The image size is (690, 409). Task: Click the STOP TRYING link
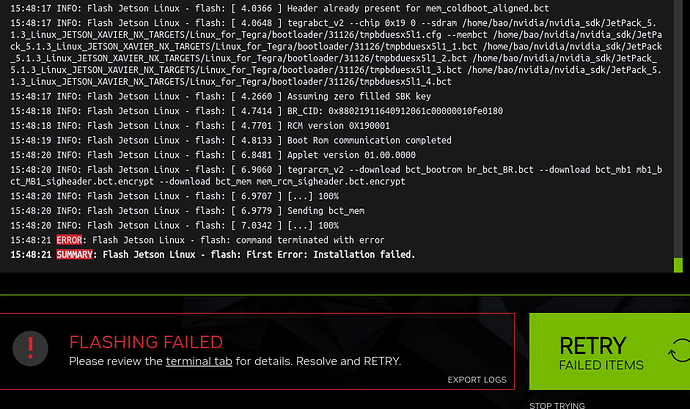pyautogui.click(x=557, y=405)
